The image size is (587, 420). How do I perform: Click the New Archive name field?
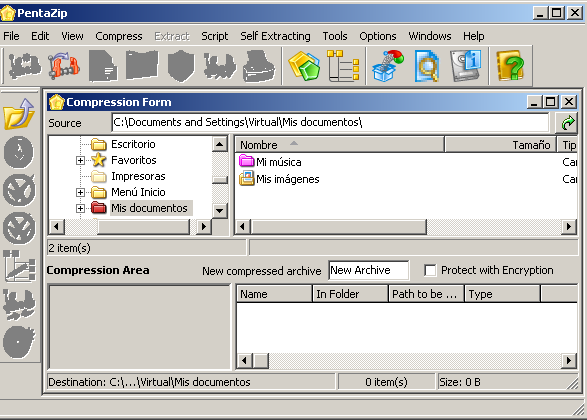point(368,270)
